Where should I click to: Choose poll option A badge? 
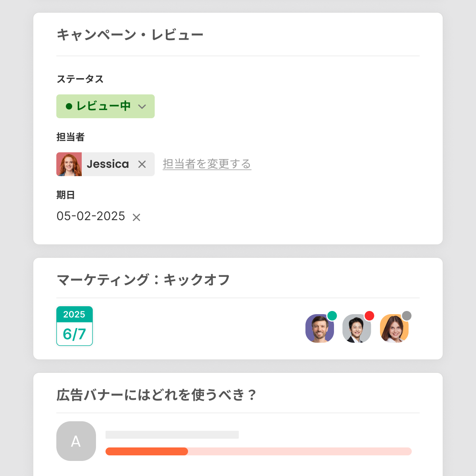tap(76, 441)
